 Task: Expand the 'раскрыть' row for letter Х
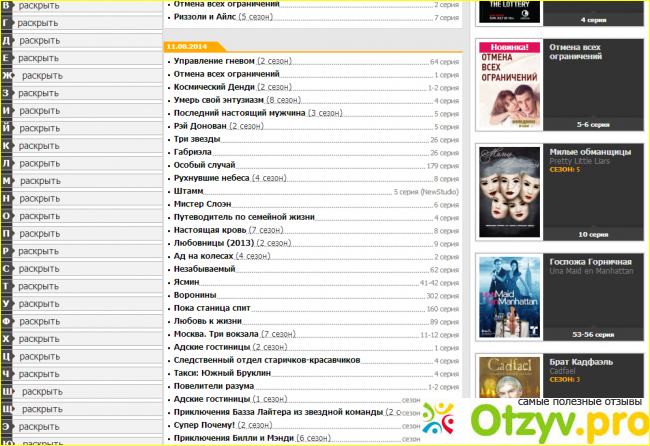coord(39,338)
